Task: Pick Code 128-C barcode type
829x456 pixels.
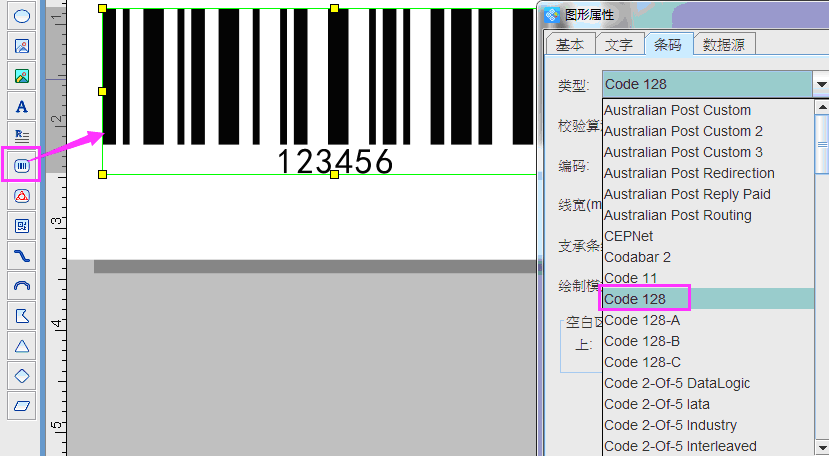Action: 708,362
